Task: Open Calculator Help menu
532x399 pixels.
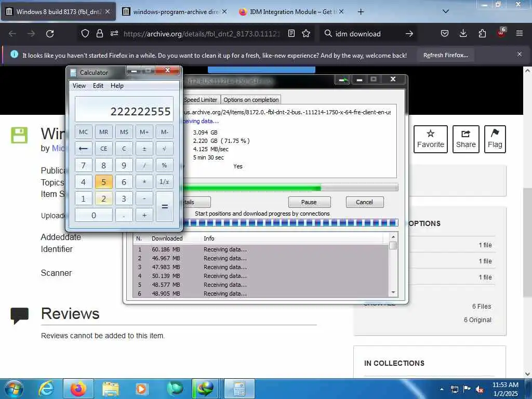Action: pyautogui.click(x=117, y=86)
